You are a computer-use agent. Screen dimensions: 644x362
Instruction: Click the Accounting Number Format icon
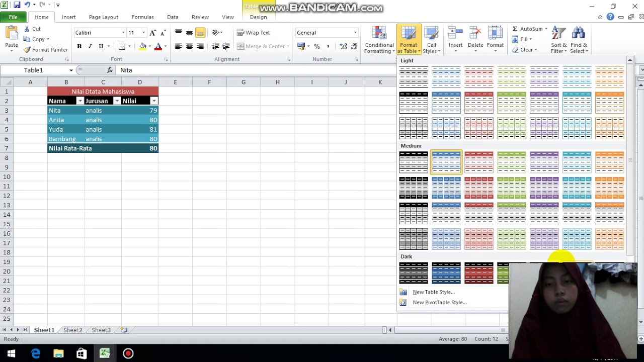[301, 46]
